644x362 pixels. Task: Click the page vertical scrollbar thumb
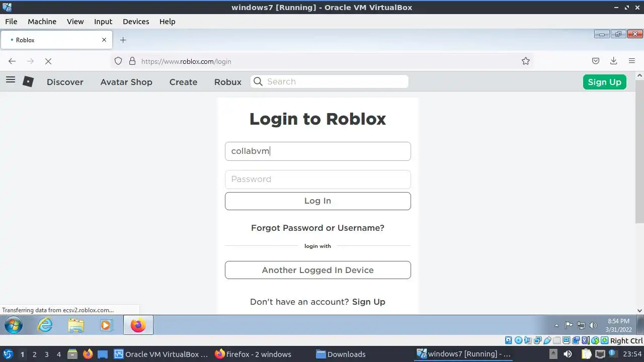click(640, 151)
